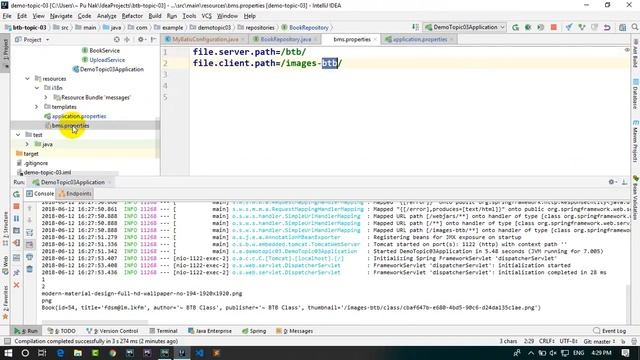
Task: Revert changes with the undo arrow icon
Action: pyautogui.click(x=607, y=27)
